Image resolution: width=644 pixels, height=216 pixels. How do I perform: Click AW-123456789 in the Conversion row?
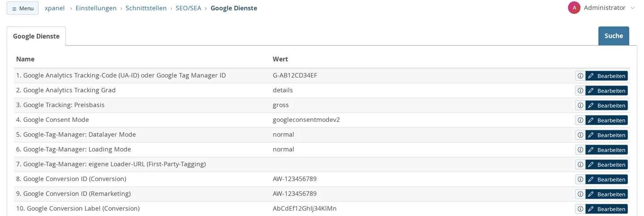click(x=295, y=179)
